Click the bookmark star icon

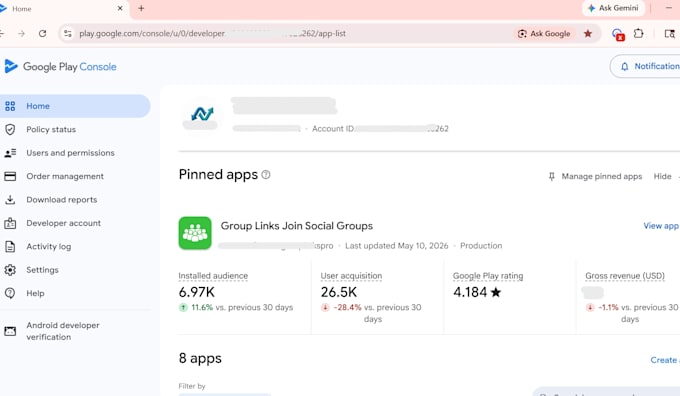(x=588, y=33)
